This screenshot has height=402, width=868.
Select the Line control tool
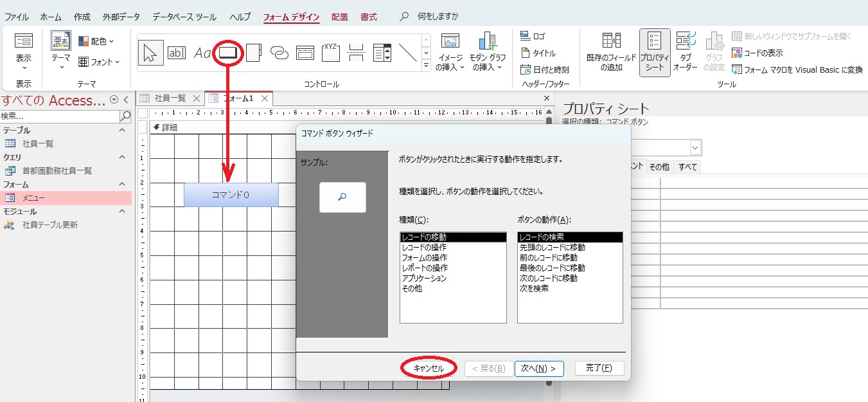click(x=407, y=53)
